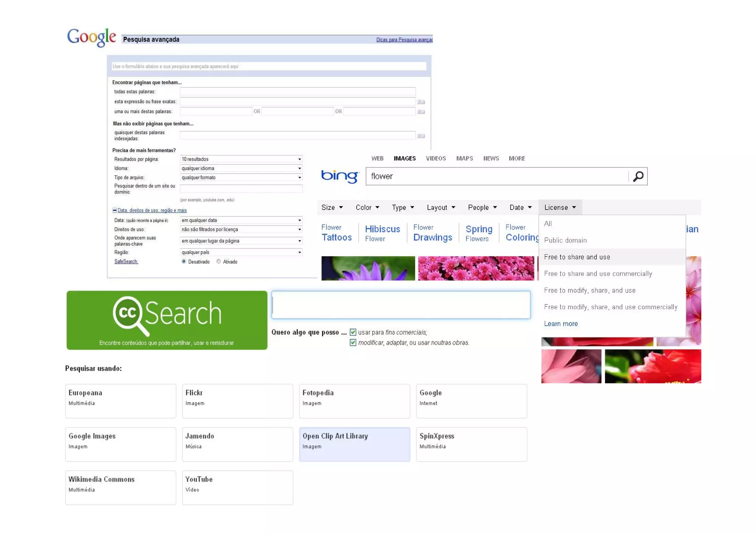756x534 pixels.
Task: Collapse the Data, direitos de uso section
Action: point(114,210)
